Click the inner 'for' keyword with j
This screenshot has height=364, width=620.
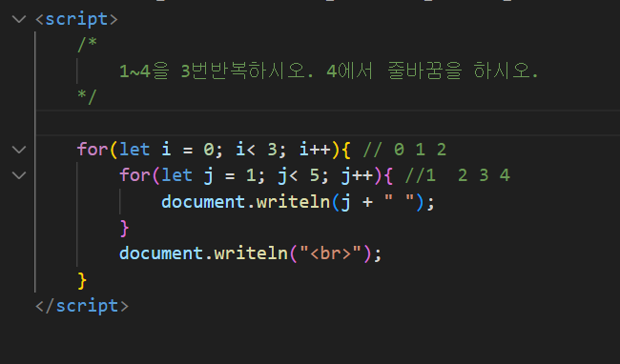coord(134,175)
